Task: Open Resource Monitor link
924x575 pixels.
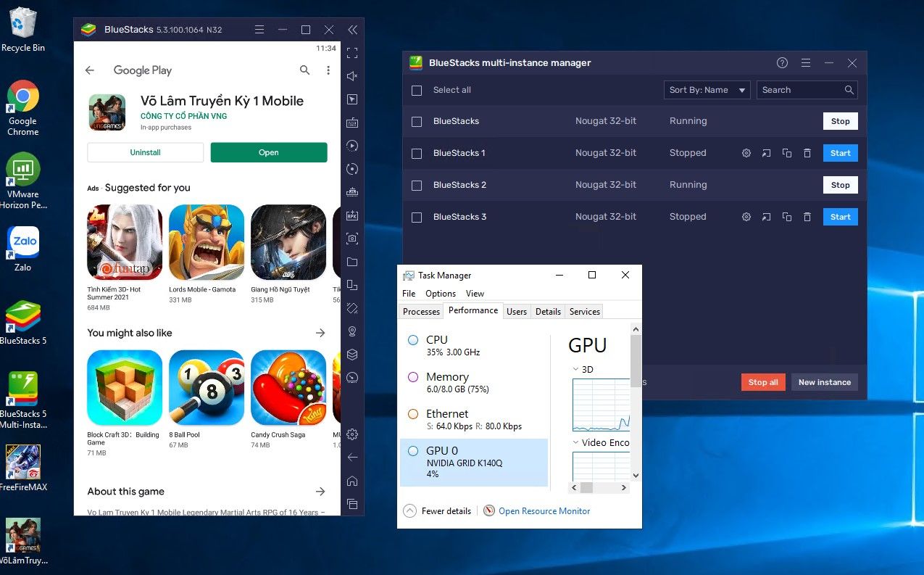Action: [x=544, y=511]
